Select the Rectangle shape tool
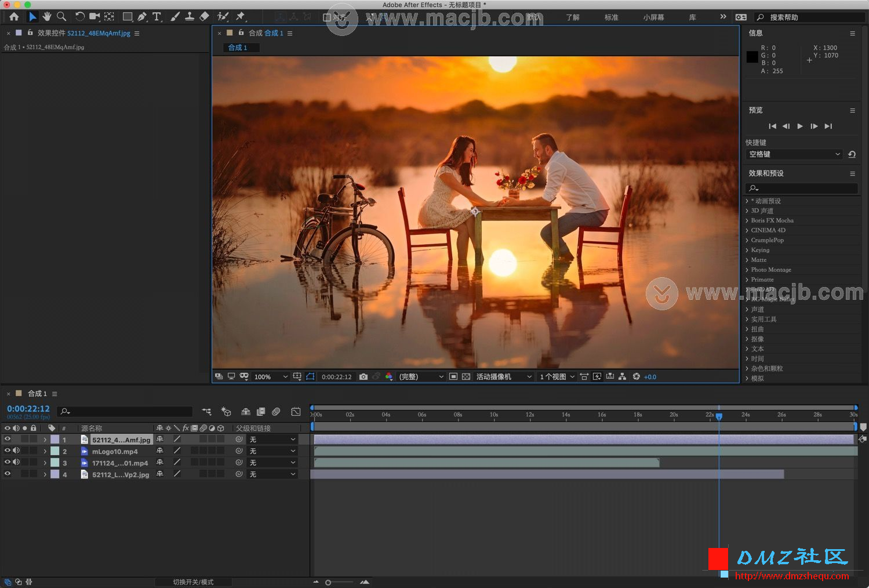The width and height of the screenshot is (869, 588). [128, 17]
